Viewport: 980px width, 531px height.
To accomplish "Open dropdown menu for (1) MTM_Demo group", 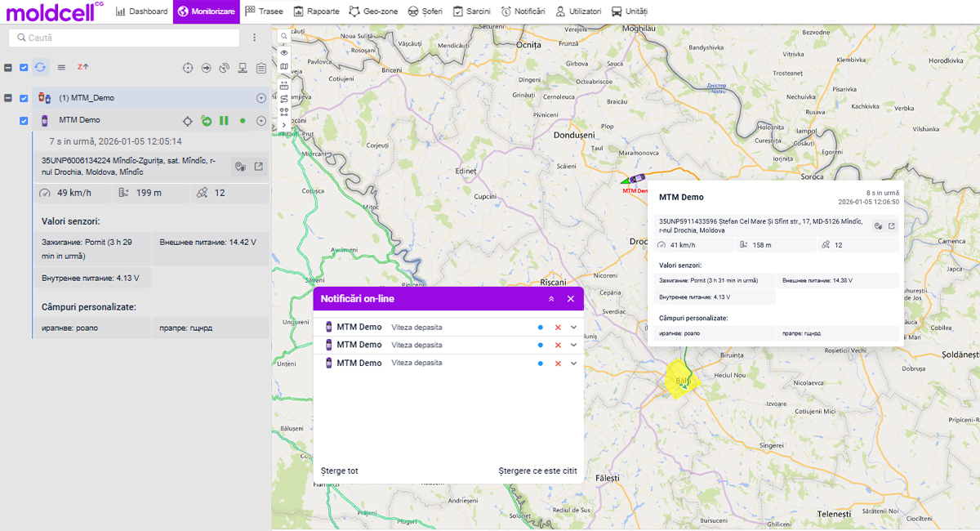I will (x=261, y=98).
